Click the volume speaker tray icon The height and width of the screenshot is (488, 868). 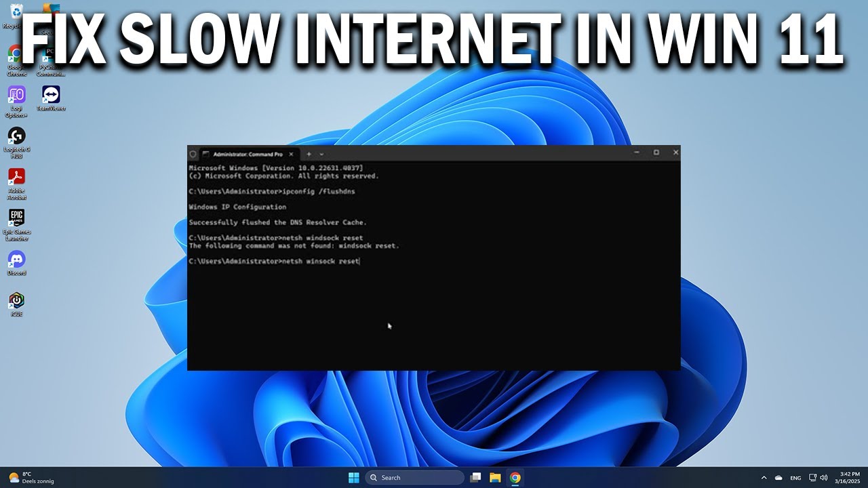[824, 478]
